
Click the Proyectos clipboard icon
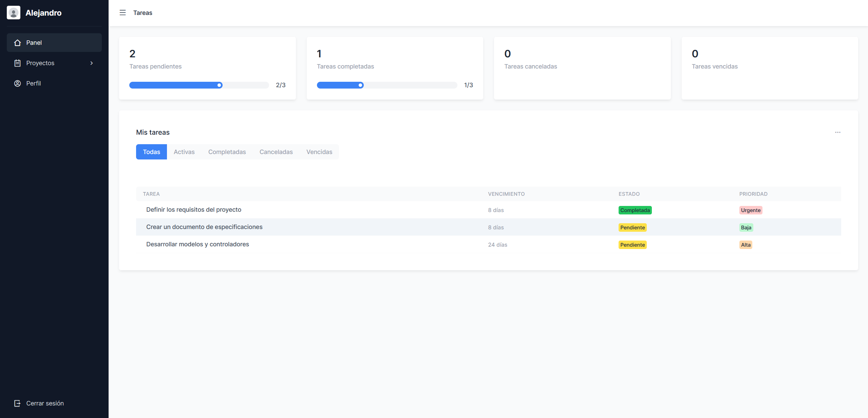tap(17, 63)
